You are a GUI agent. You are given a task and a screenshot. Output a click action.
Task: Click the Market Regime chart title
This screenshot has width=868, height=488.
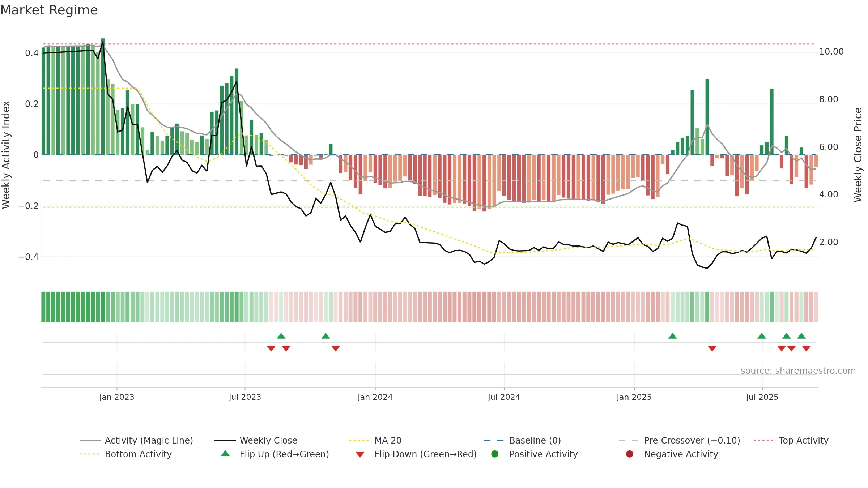pyautogui.click(x=49, y=10)
